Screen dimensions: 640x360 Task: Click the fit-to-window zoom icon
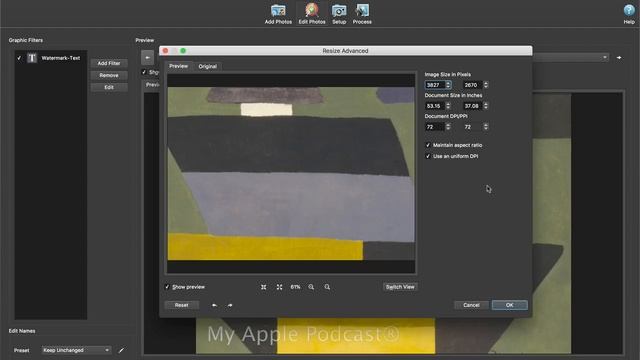tap(264, 287)
